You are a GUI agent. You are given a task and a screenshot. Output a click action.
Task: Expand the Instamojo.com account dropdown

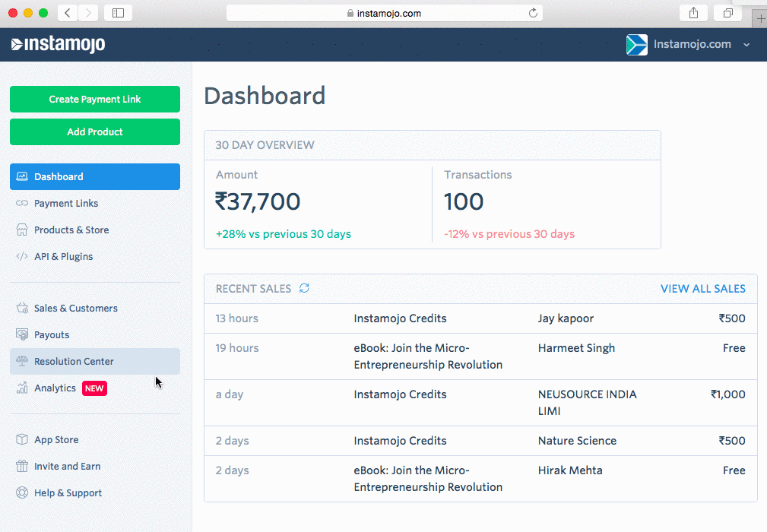pyautogui.click(x=746, y=45)
